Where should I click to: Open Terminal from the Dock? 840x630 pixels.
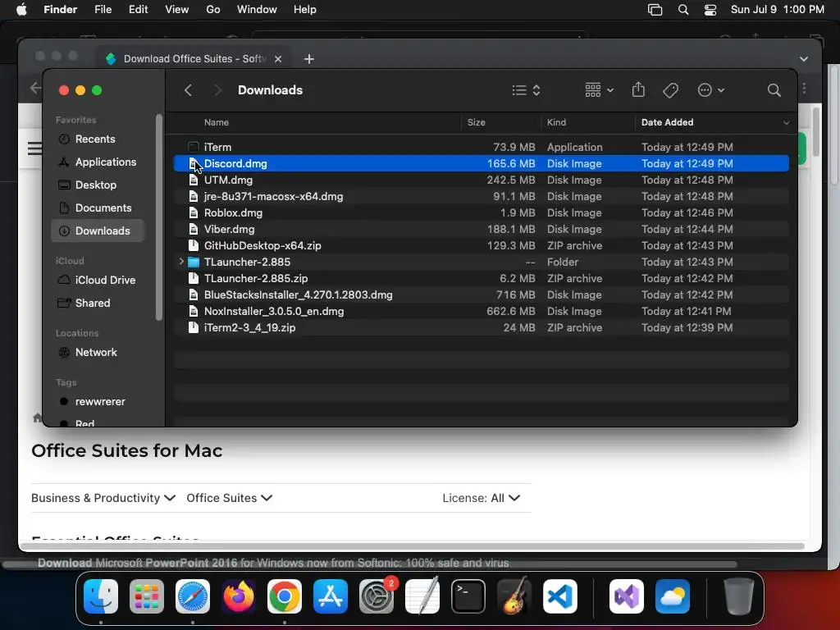468,596
